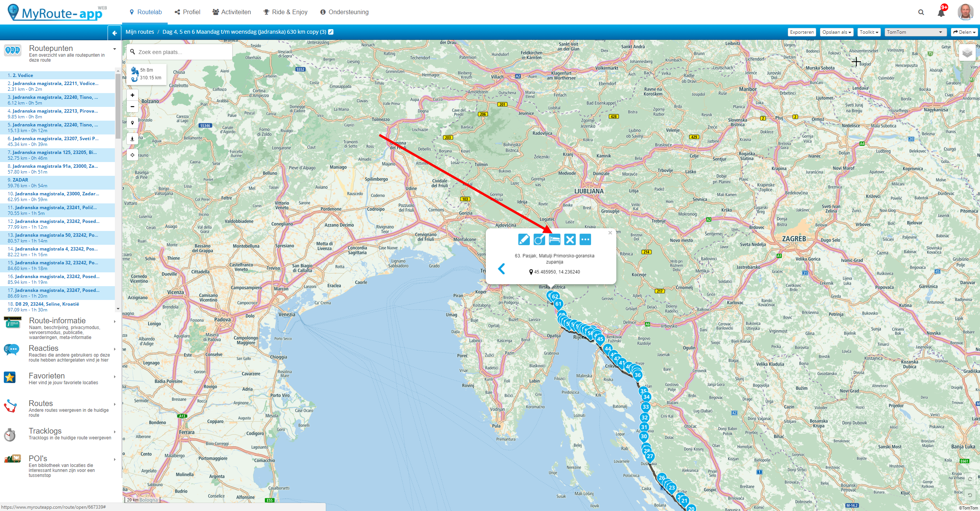
Task: Click the hotel bed icon in waypoint popup
Action: 554,240
